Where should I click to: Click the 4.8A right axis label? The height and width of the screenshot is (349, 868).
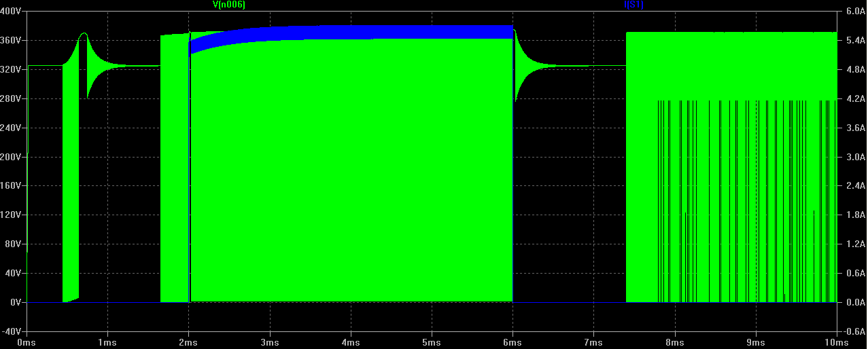(855, 69)
